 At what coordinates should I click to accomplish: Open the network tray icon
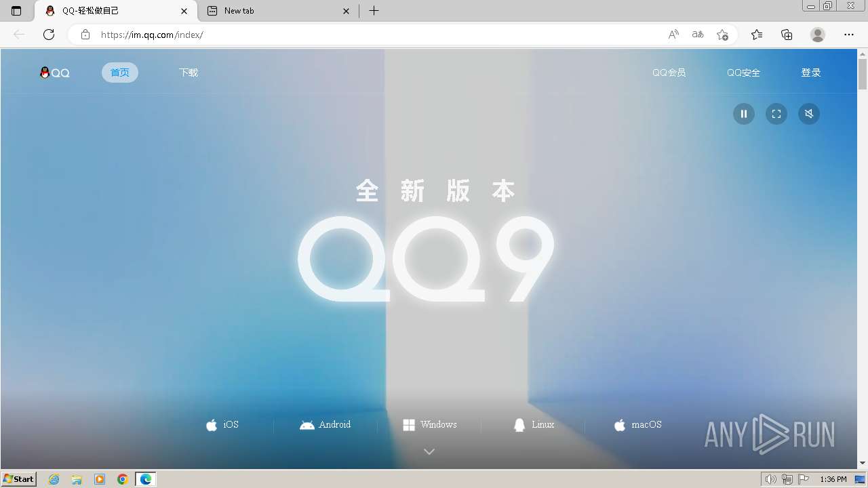point(787,479)
